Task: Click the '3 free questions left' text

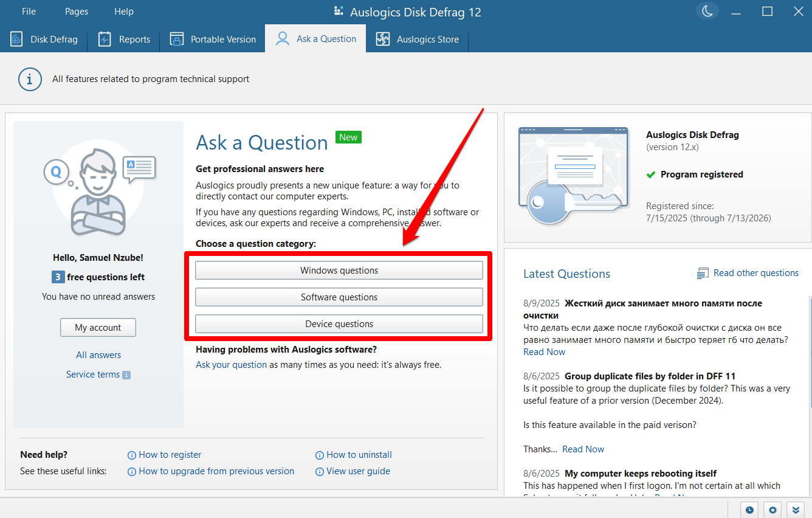Action: (x=98, y=277)
